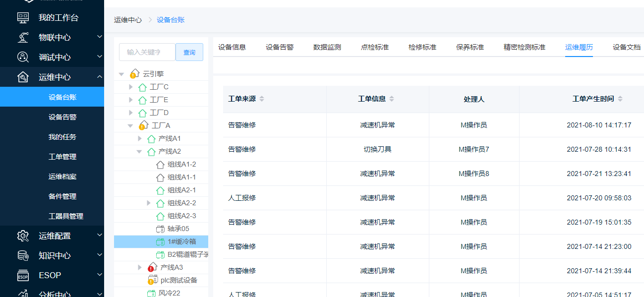The height and width of the screenshot is (297, 644).
Task: Expand the 工厂C tree node
Action: point(131,87)
